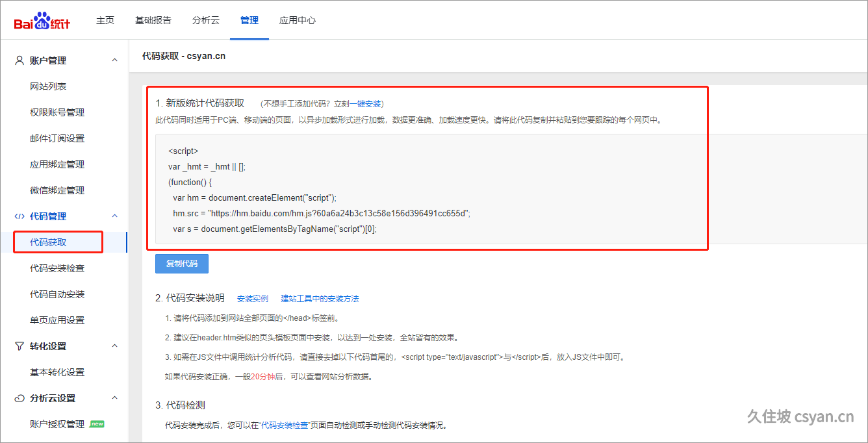This screenshot has height=443, width=868.
Task: Click the (function() { code line
Action: tap(190, 182)
